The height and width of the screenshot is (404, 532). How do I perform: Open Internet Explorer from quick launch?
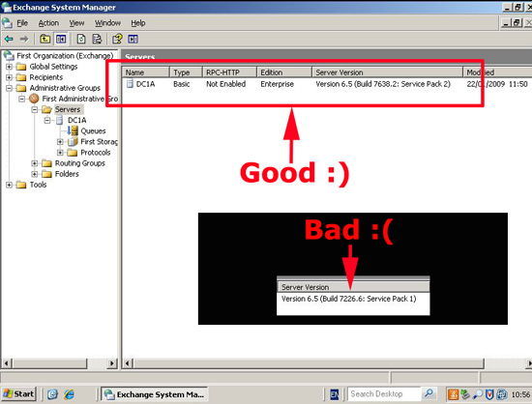pos(70,394)
